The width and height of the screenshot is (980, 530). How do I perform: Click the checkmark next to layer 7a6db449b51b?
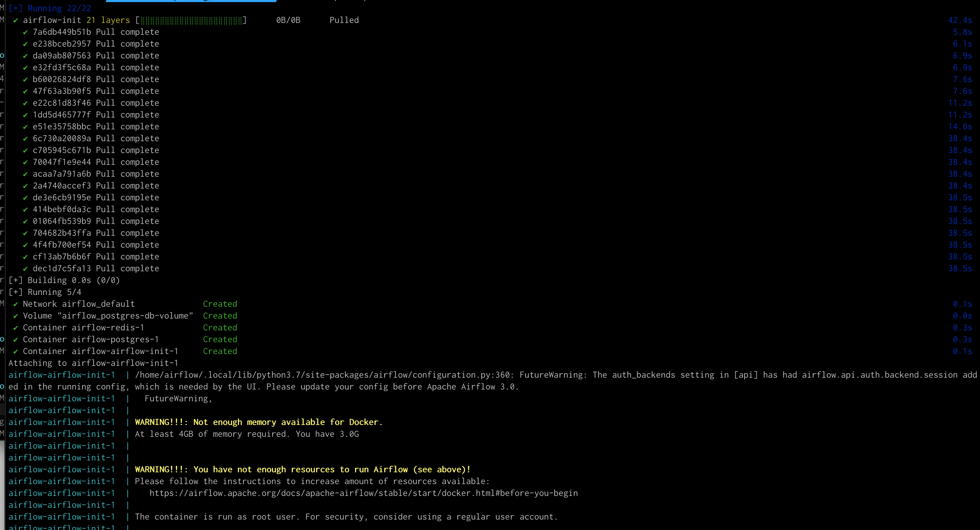25,32
